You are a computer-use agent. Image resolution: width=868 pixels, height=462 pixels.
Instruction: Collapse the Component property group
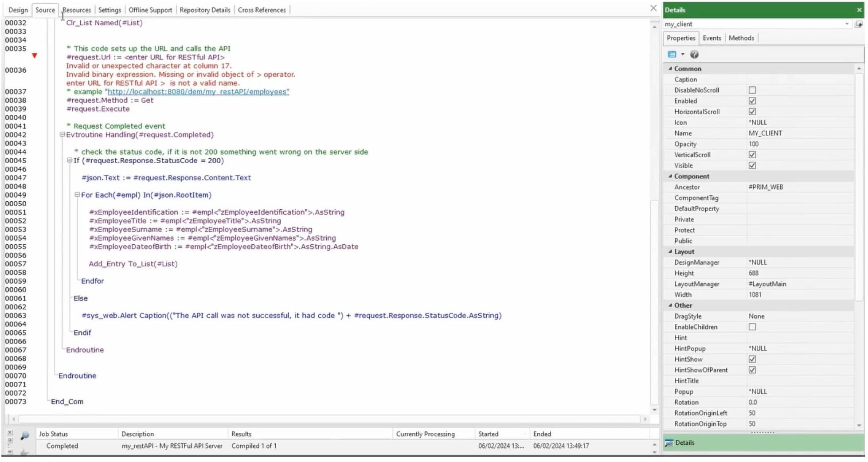(x=670, y=176)
